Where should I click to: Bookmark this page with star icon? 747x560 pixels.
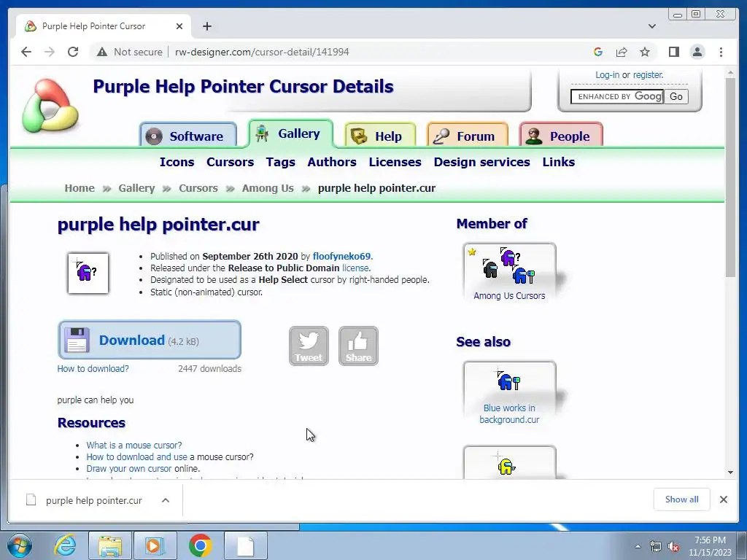tap(645, 52)
